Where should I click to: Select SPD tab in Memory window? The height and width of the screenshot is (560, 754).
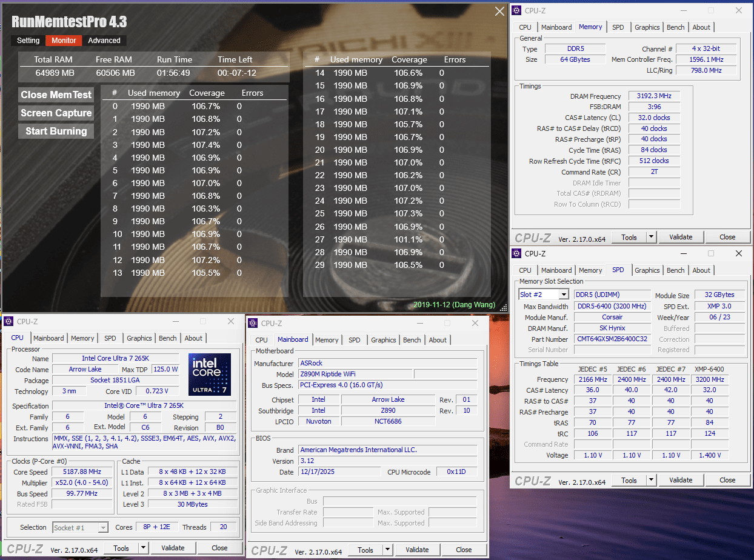pyautogui.click(x=618, y=27)
